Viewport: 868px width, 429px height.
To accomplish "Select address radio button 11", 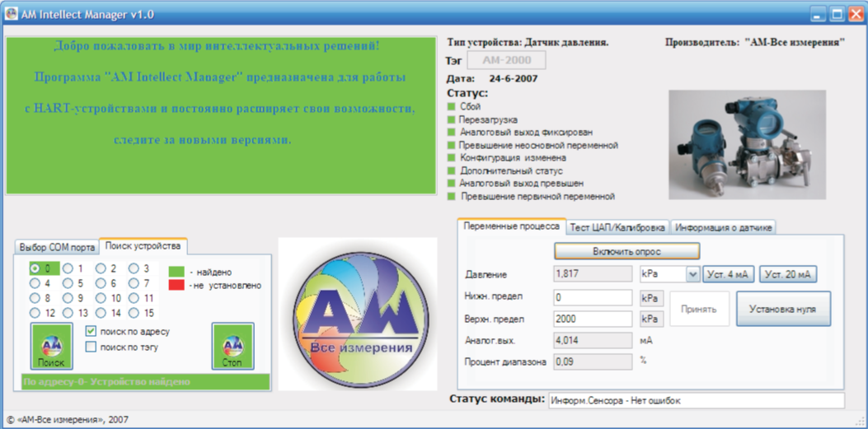I will (x=134, y=298).
